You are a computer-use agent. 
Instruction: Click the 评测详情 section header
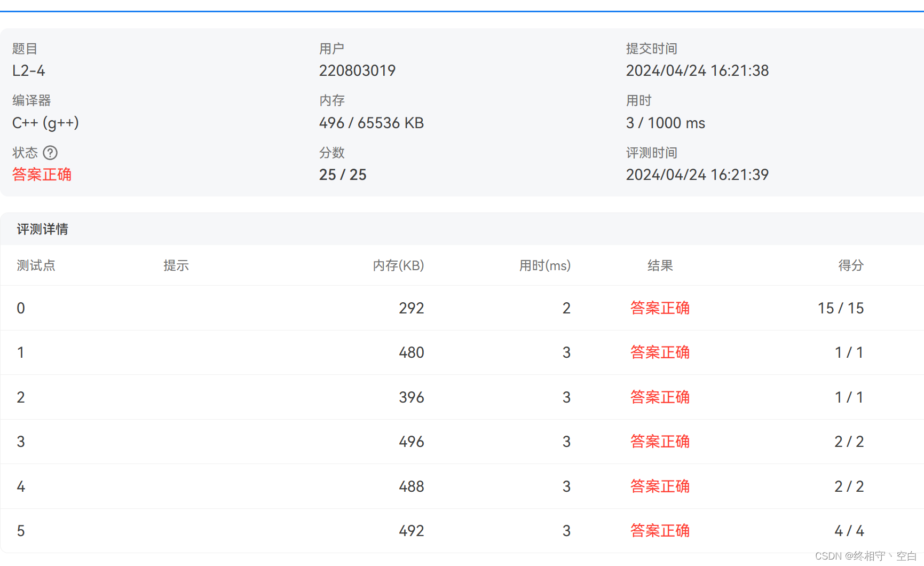point(42,229)
